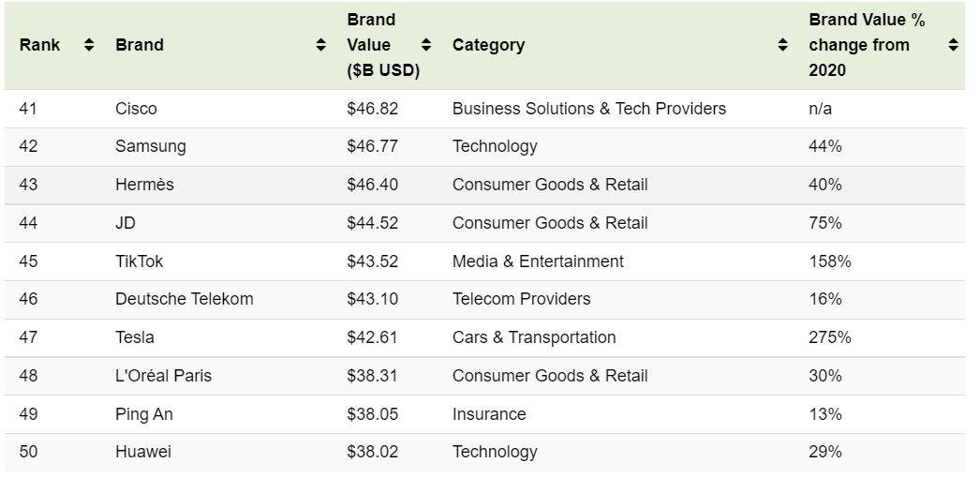The image size is (980, 478).
Task: Click the Rank column header text
Action: tap(39, 45)
